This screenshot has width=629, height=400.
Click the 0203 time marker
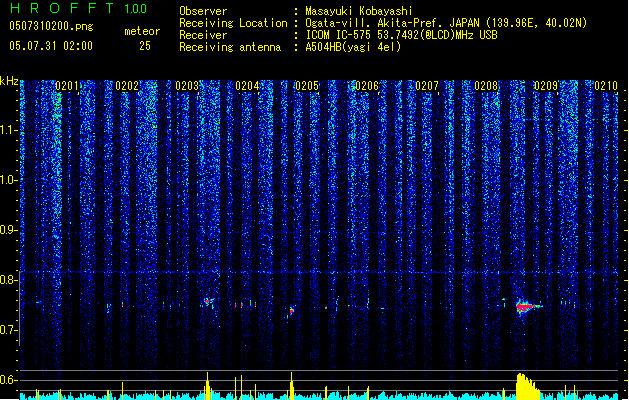pos(187,86)
